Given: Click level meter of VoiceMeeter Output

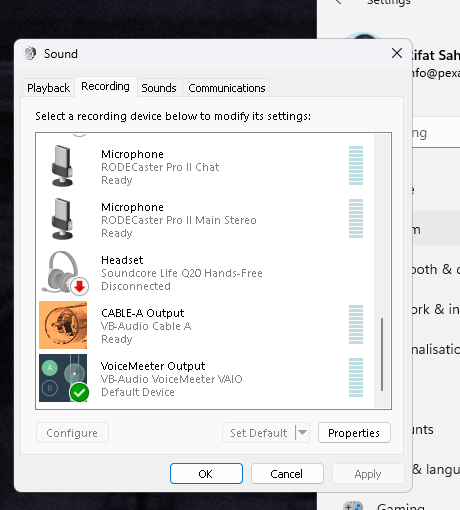Looking at the screenshot, I should click(x=356, y=377).
